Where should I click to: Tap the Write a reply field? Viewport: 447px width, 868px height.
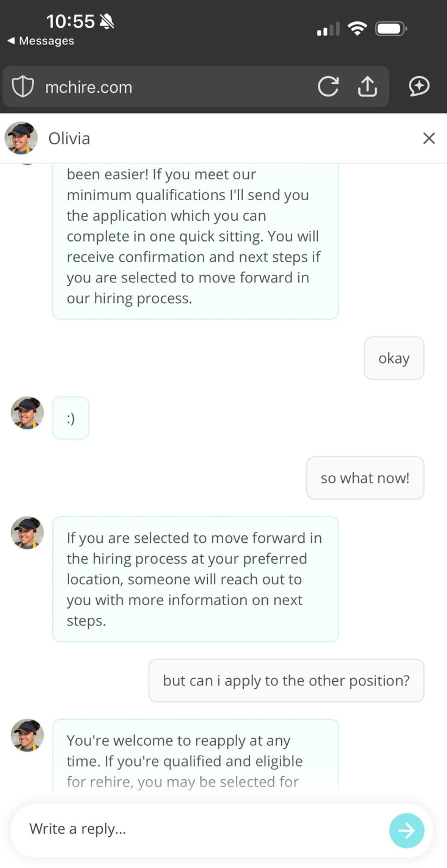pyautogui.click(x=149, y=830)
